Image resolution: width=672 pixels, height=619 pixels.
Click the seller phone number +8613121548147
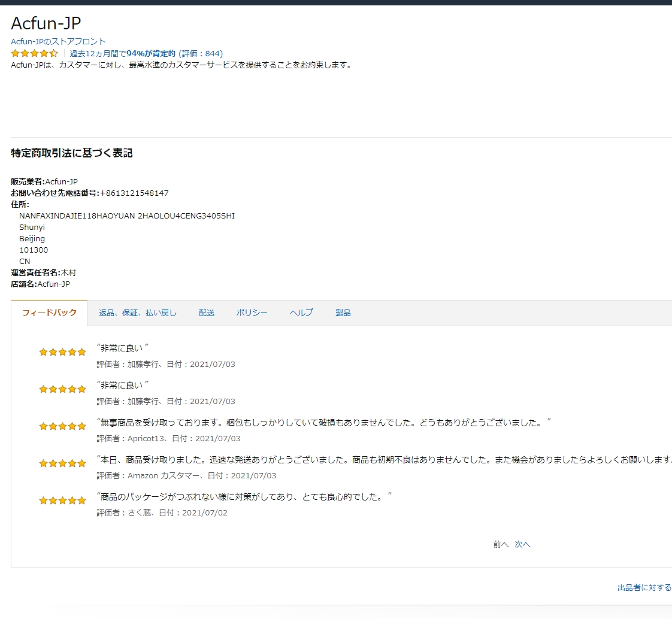click(133, 193)
